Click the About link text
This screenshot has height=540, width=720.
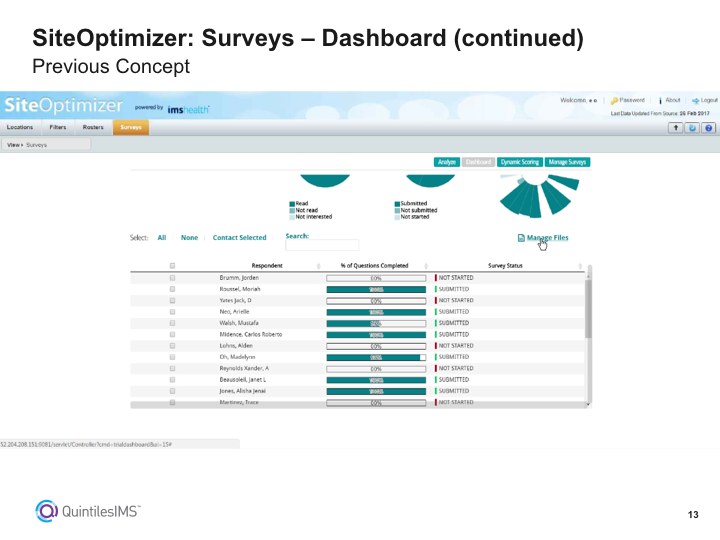pos(673,100)
